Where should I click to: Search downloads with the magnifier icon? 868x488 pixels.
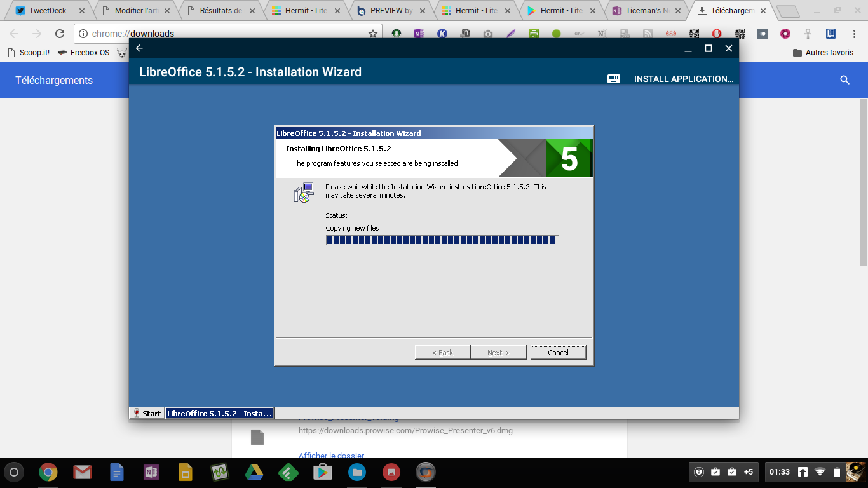[844, 80]
